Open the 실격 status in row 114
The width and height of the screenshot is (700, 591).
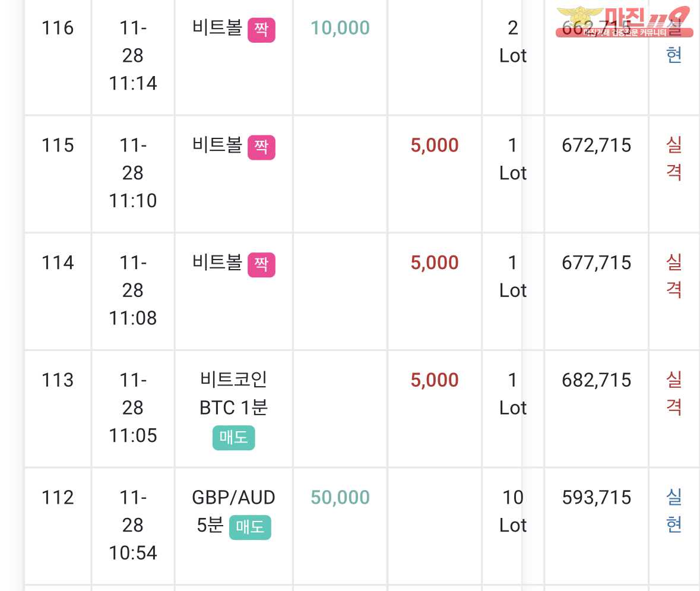point(674,276)
